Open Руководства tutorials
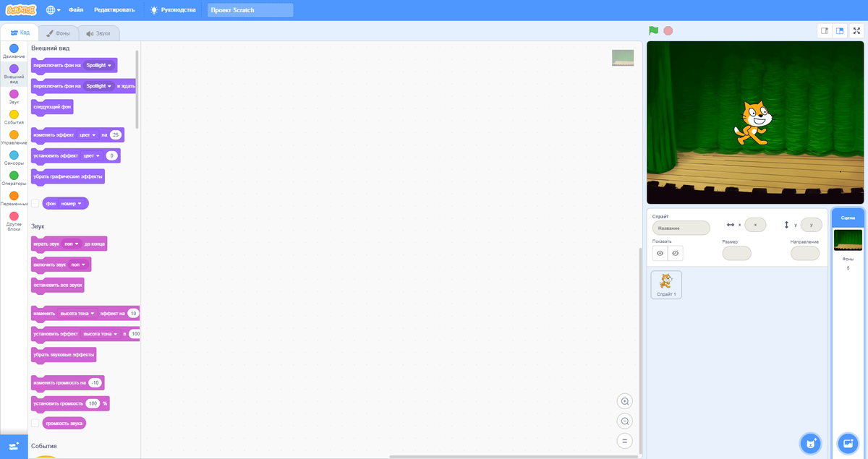 pyautogui.click(x=173, y=10)
